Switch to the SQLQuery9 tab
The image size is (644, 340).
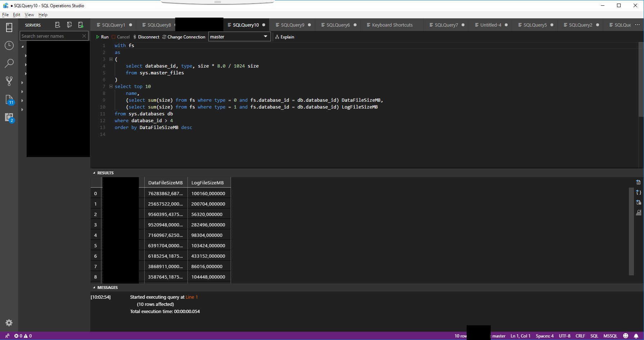click(292, 24)
